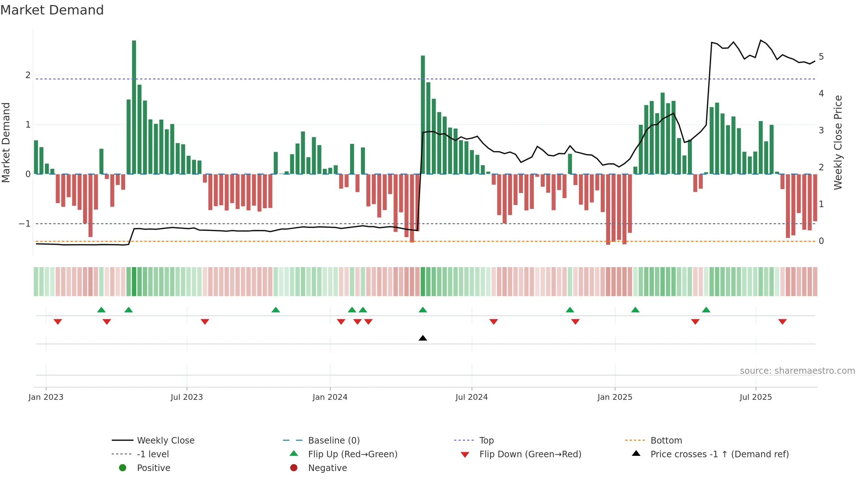Click the −1 tick on Market Demand axis
The width and height of the screenshot is (868, 488).
25,223
